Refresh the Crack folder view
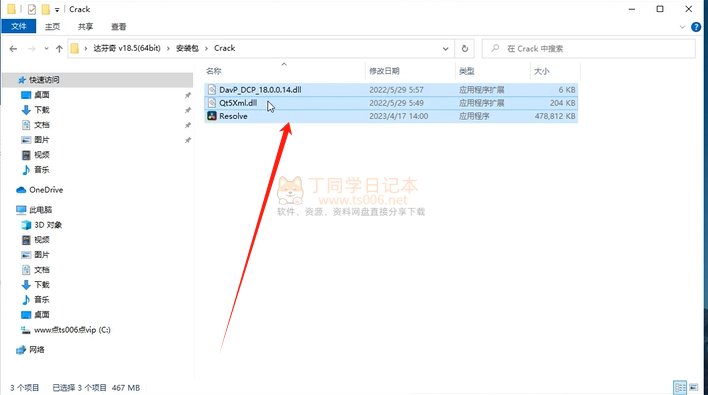The image size is (708, 395). pyautogui.click(x=465, y=49)
